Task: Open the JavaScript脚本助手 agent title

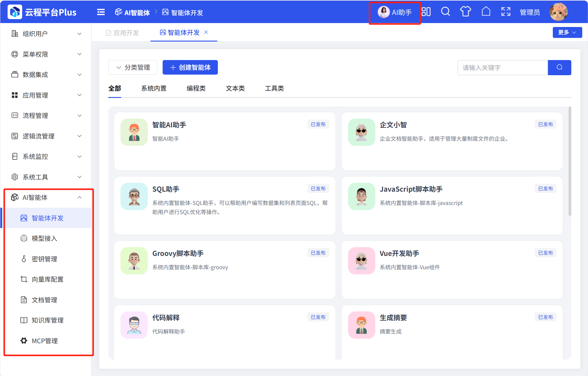Action: tap(411, 189)
